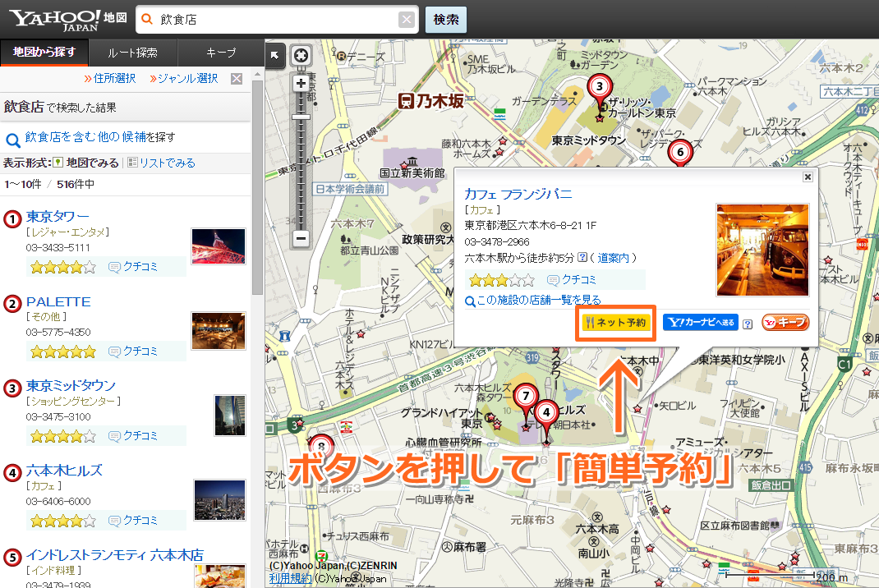Image resolution: width=879 pixels, height=588 pixels.
Task: Open the 東京タワー result
Action: pos(58,216)
